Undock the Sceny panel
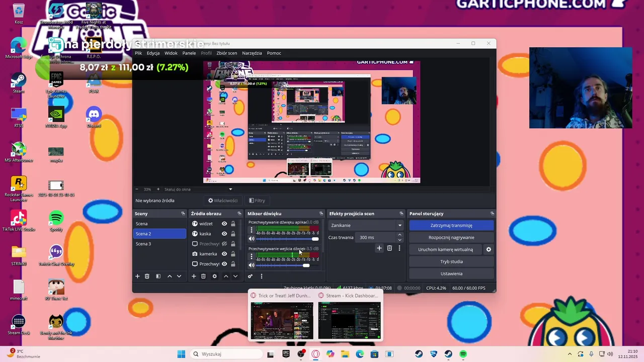 click(x=183, y=214)
